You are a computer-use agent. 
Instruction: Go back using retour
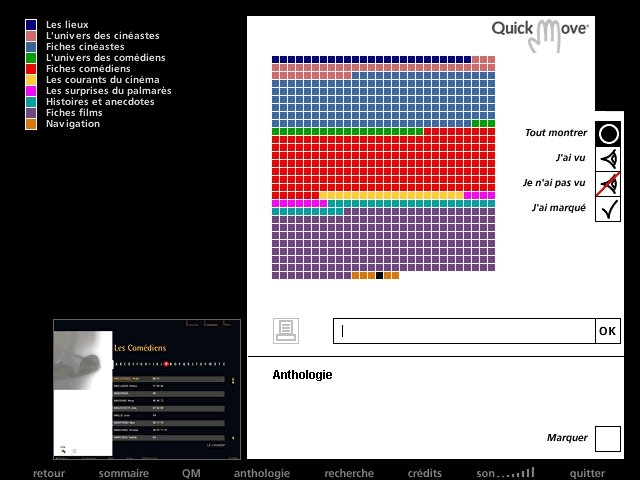49,474
